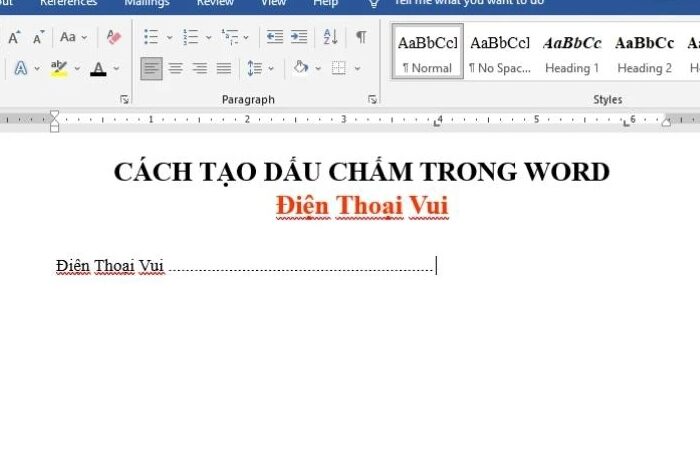The width and height of the screenshot is (700, 450).
Task: Open the Mailings tab
Action: pyautogui.click(x=147, y=3)
